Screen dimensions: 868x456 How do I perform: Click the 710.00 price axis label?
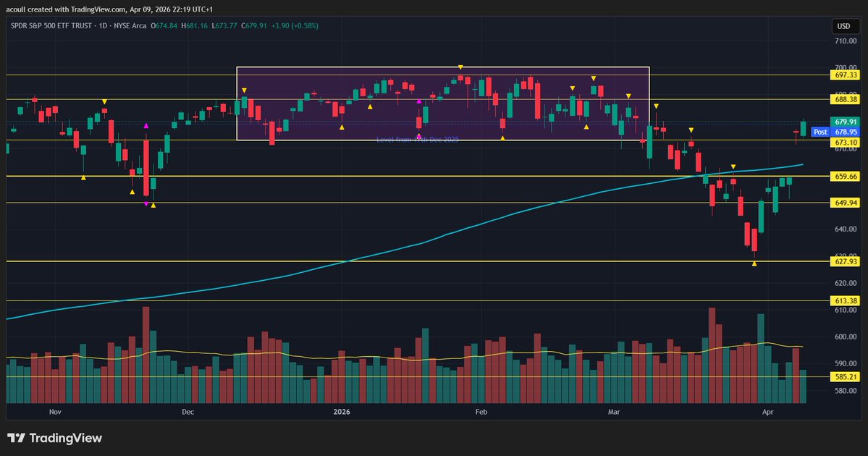[x=846, y=41]
